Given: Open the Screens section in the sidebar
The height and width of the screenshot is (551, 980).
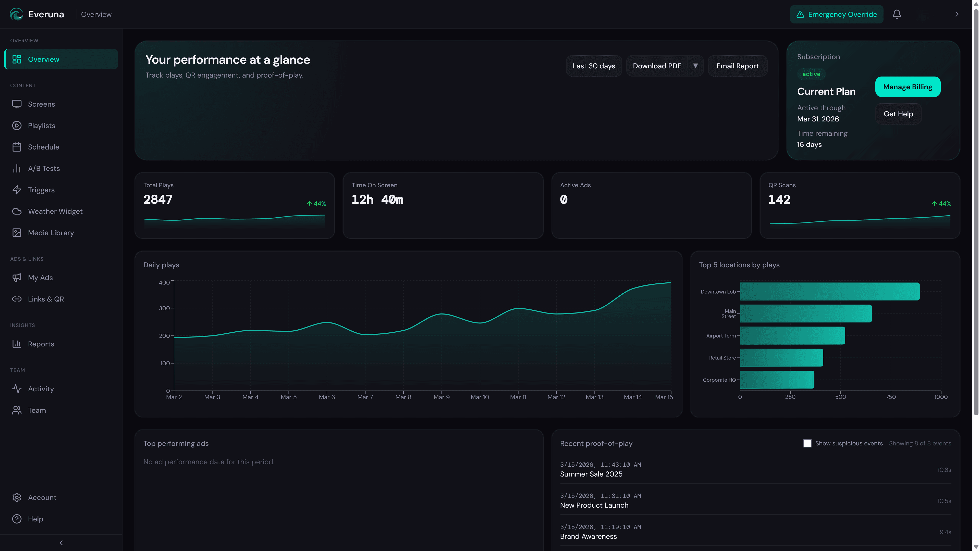Looking at the screenshot, I should point(41,104).
